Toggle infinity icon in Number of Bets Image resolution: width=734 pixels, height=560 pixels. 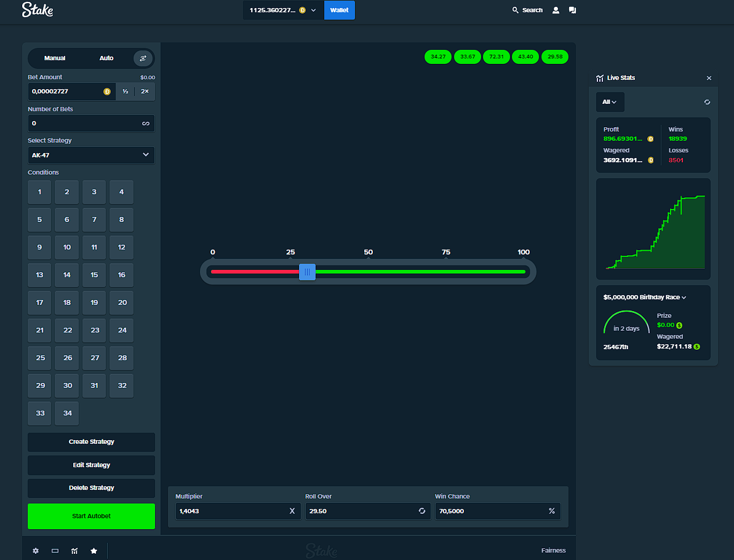tap(146, 124)
